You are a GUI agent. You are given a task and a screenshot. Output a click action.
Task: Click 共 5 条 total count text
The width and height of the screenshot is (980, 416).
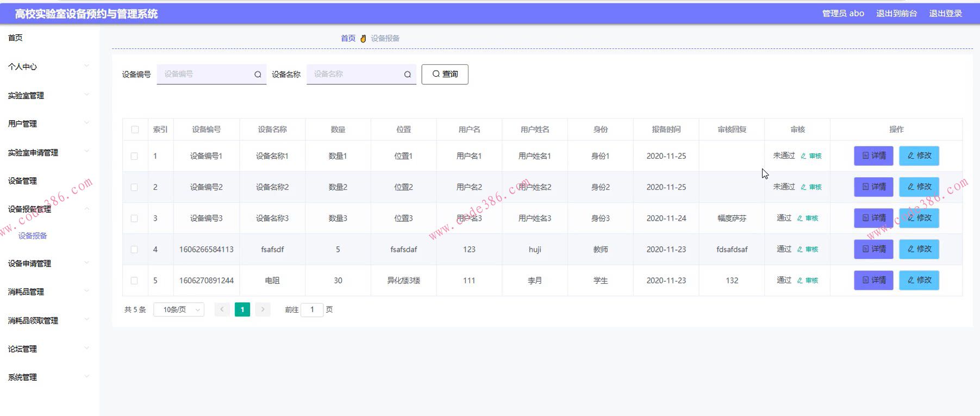click(x=135, y=309)
